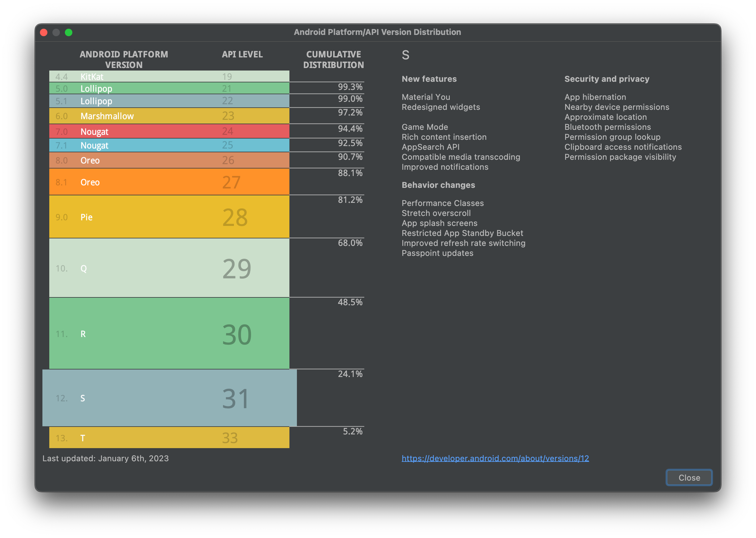Click the Behavior changes heading
The image size is (756, 538).
tap(438, 185)
